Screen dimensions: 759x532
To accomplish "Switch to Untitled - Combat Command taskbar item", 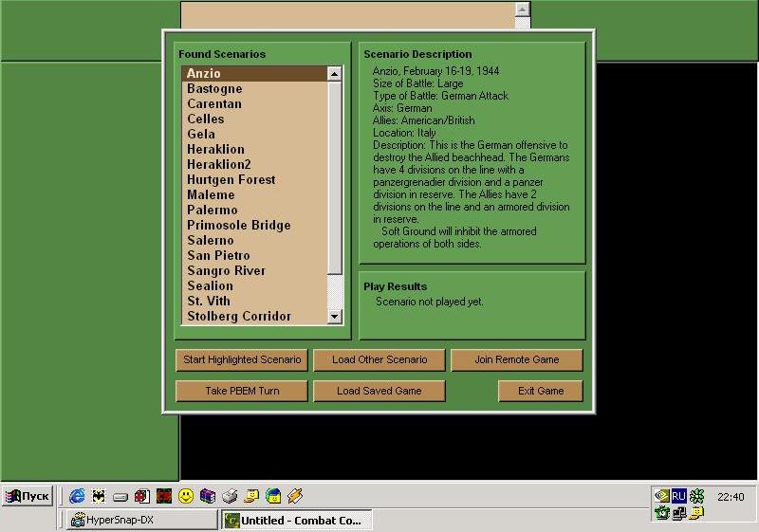I will click(x=296, y=520).
